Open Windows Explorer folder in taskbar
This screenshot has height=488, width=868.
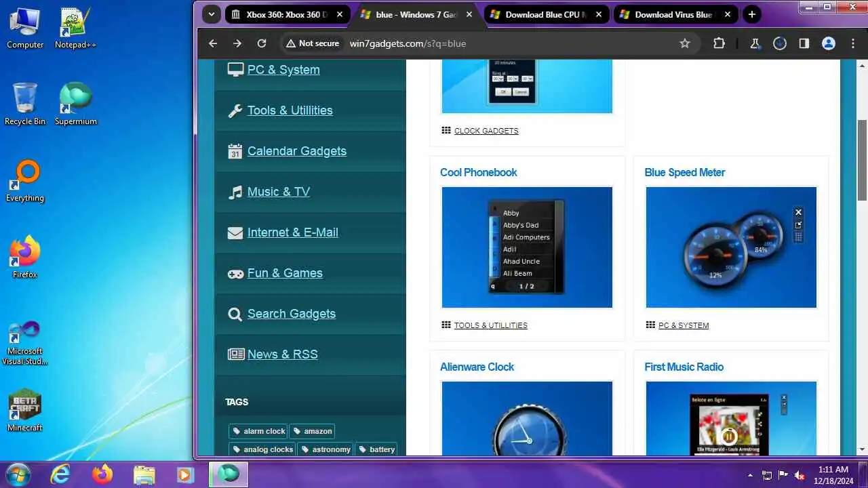click(144, 474)
